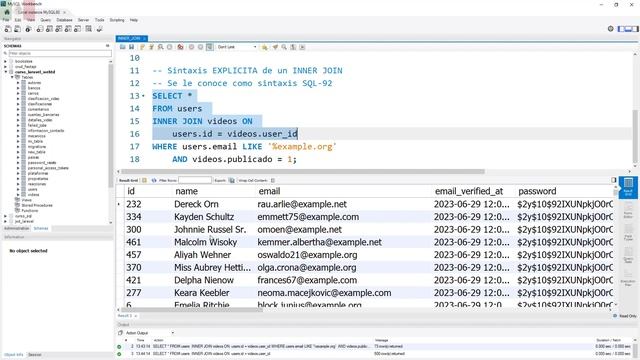This screenshot has height=360, width=640.
Task: Click the commit transaction icon
Action: coord(191,47)
